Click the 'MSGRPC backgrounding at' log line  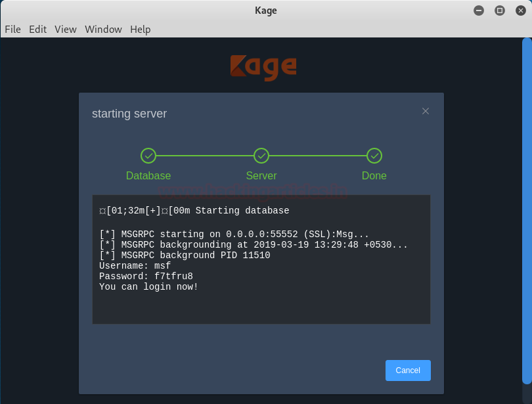pyautogui.click(x=253, y=245)
